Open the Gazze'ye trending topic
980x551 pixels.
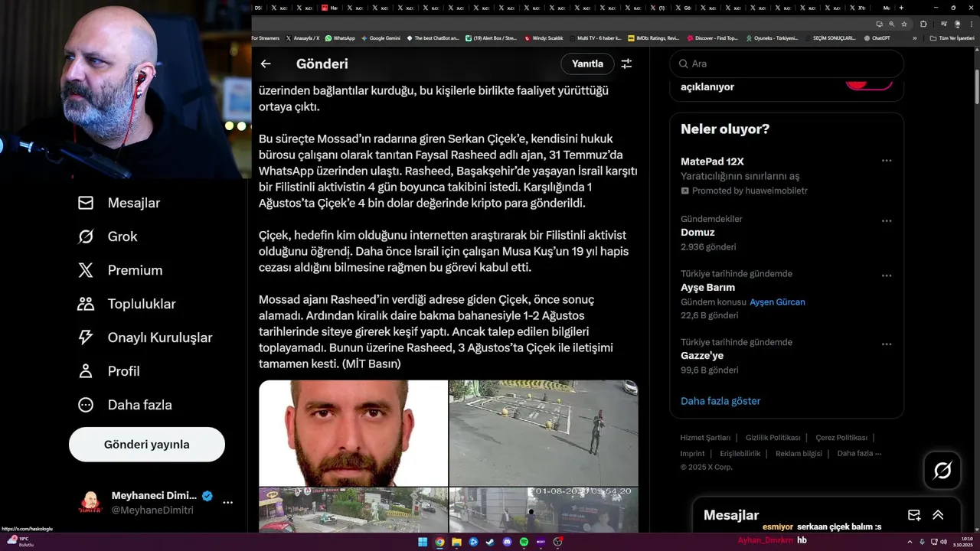786,356
